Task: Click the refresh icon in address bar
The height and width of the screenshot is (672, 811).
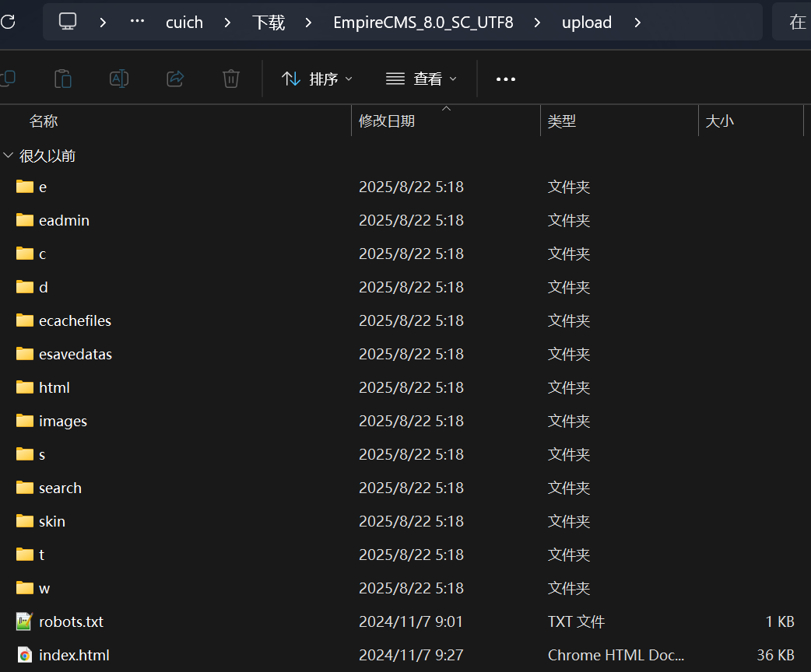Action: coord(7,22)
